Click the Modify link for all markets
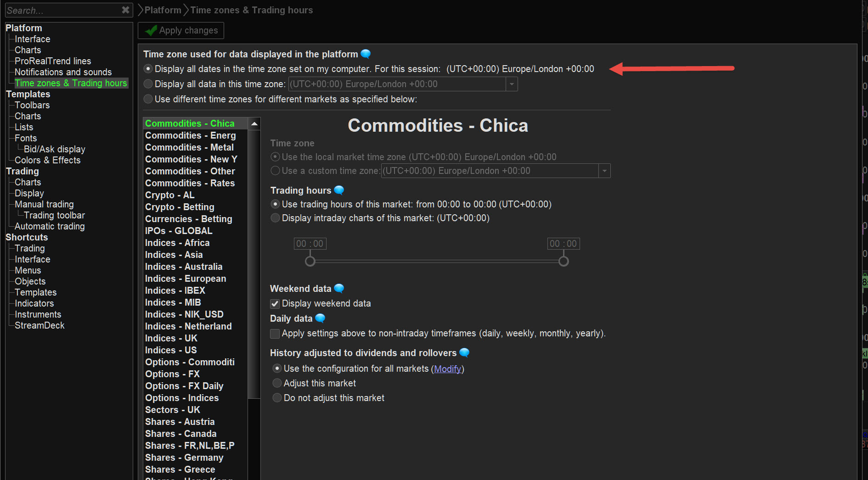 coord(447,369)
